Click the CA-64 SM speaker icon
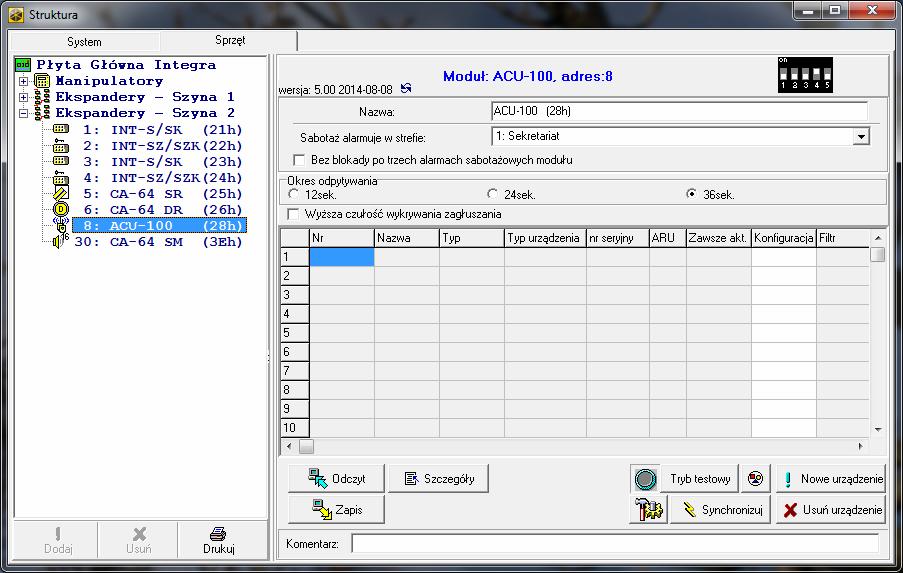The width and height of the screenshot is (903, 573). [60, 240]
